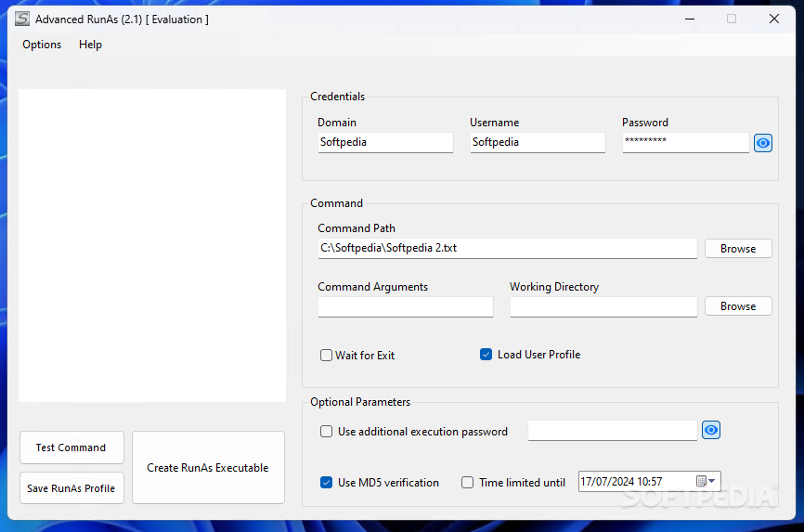
Task: Enable Use additional execution password
Action: (326, 432)
